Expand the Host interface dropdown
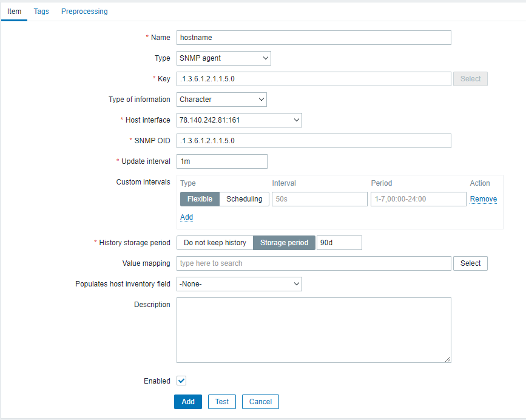 [238, 120]
